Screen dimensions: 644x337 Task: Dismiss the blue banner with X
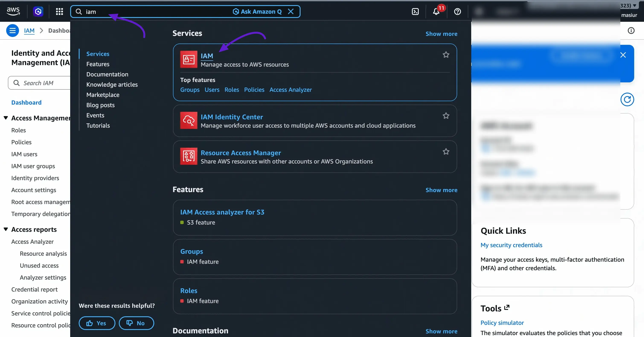[623, 55]
